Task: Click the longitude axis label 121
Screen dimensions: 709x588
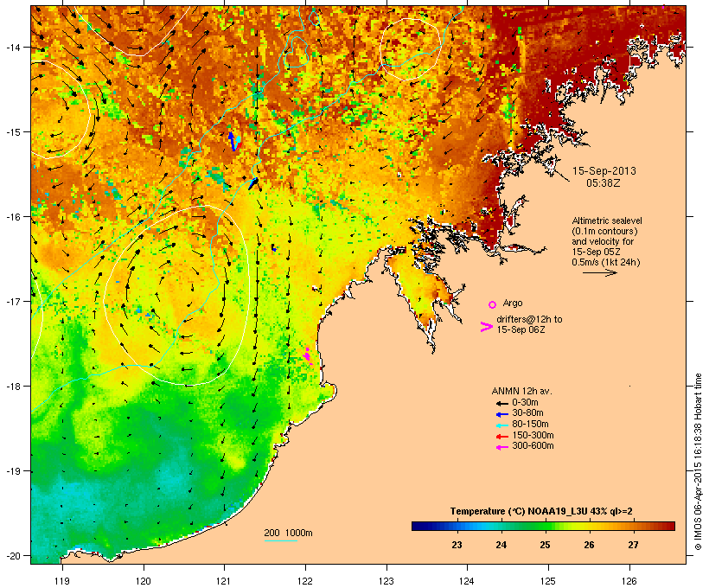Action: [x=224, y=581]
